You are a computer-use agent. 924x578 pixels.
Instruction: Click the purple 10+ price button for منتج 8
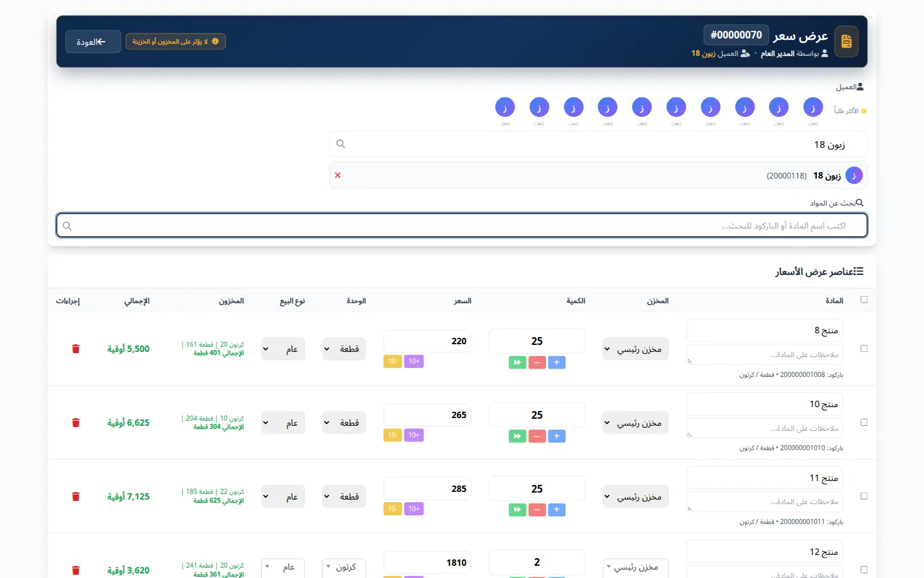tap(414, 362)
